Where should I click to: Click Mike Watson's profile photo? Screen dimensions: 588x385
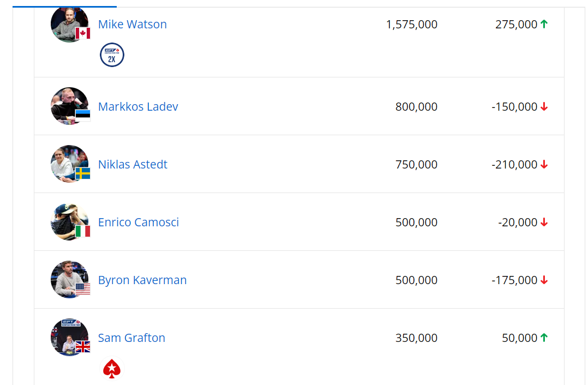point(68,22)
